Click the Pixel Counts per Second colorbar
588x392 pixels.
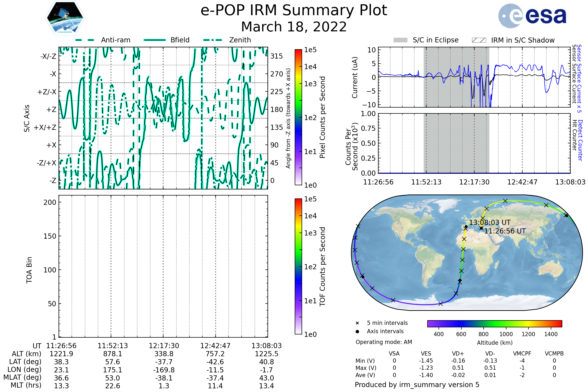tap(298, 117)
